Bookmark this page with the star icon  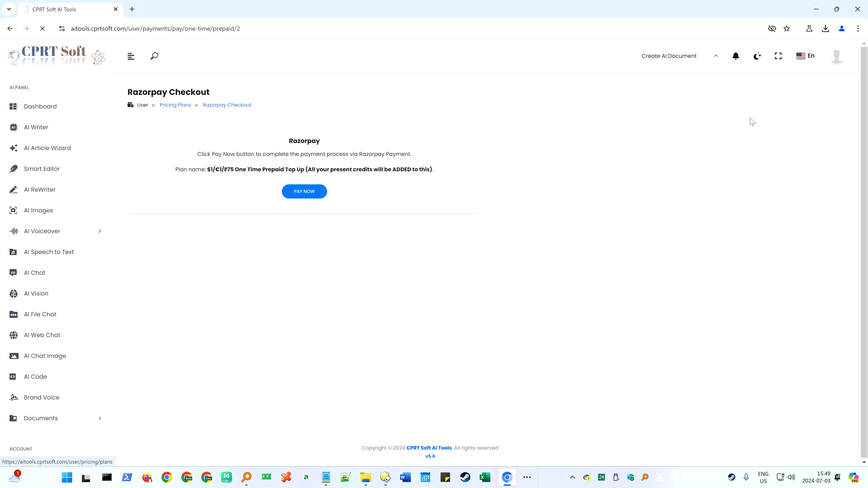[x=786, y=29]
